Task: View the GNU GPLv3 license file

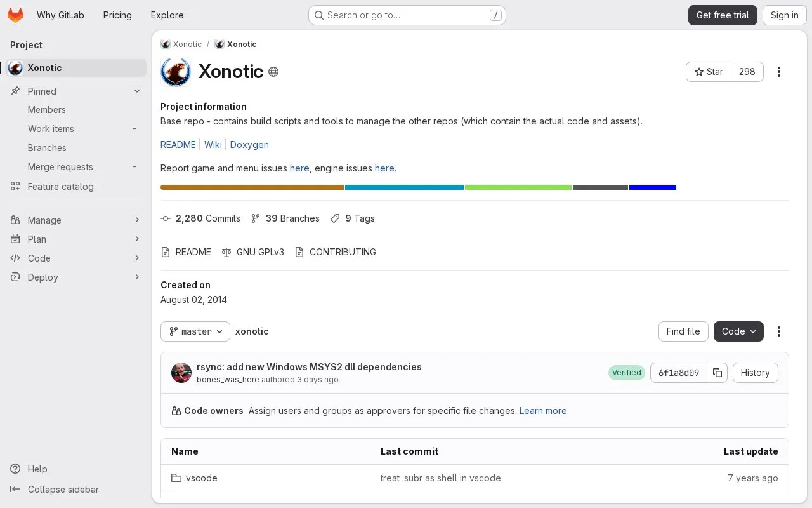Action: point(253,252)
